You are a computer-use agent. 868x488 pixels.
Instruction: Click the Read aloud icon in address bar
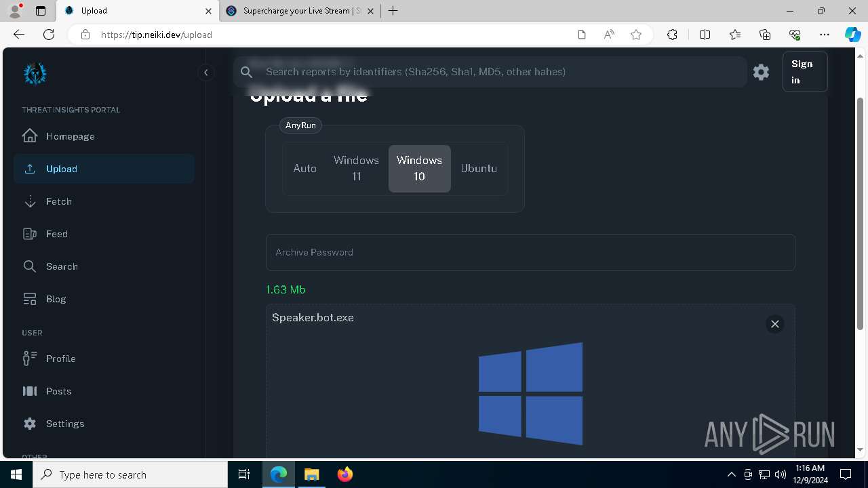(x=609, y=35)
